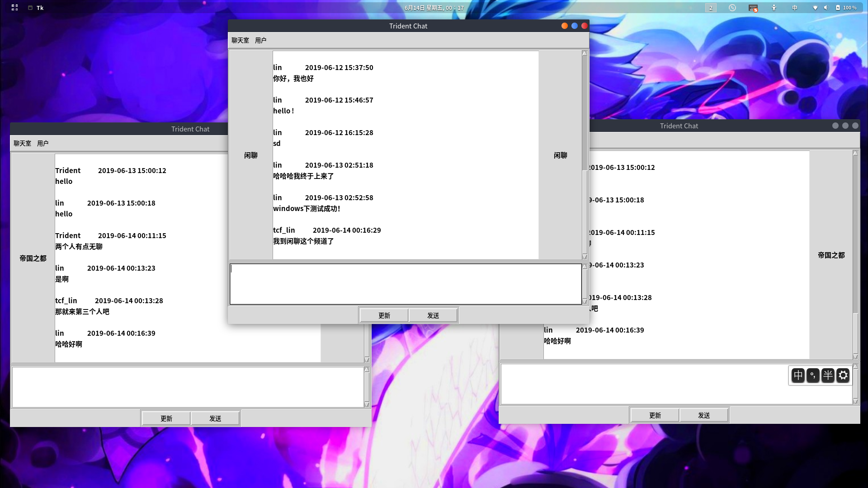Image resolution: width=868 pixels, height=488 pixels.
Task: Open date and time panel in top bar
Action: 434,8
